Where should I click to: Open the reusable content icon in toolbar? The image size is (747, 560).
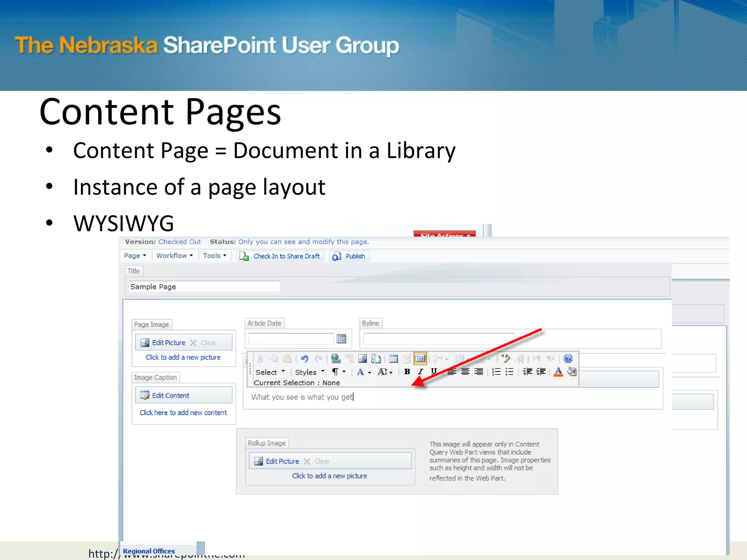click(376, 359)
